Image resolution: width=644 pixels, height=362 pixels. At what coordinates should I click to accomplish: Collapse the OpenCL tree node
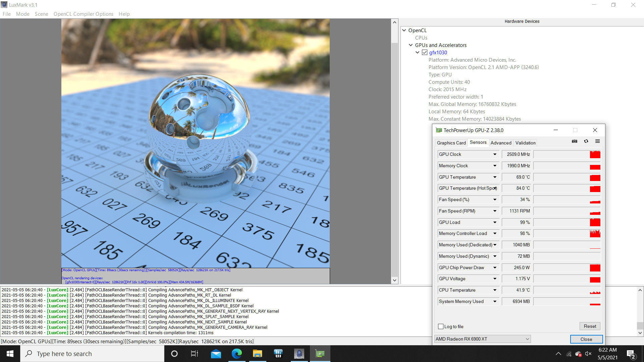404,31
